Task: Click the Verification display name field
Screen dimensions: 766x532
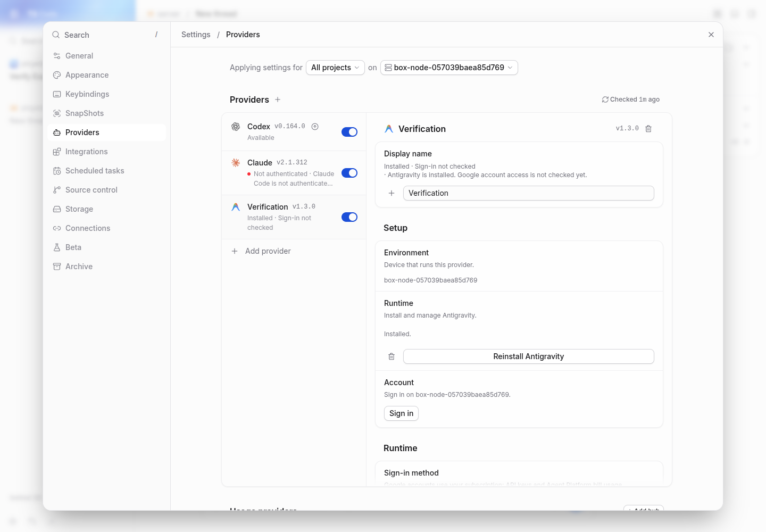Action: tap(528, 193)
